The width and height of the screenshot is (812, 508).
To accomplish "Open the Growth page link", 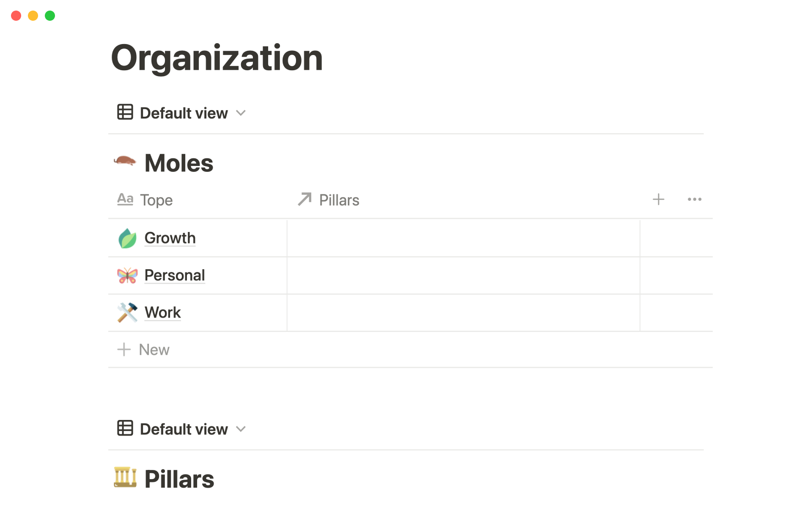I will [170, 238].
